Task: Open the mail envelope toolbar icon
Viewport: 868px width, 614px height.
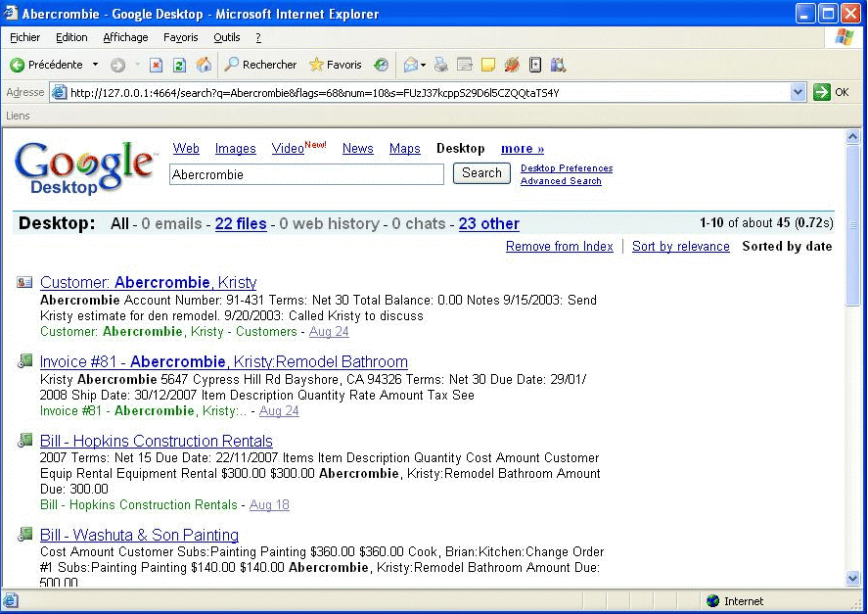Action: click(411, 65)
